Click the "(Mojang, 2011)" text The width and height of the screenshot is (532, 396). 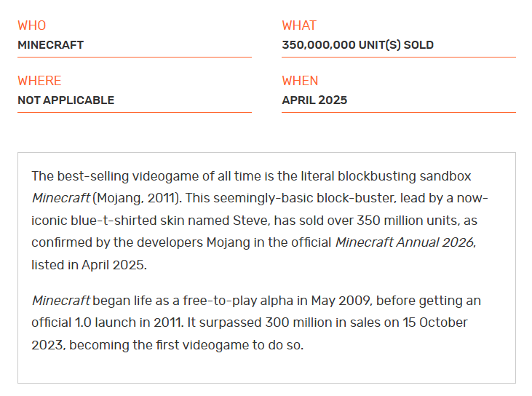[134, 198]
